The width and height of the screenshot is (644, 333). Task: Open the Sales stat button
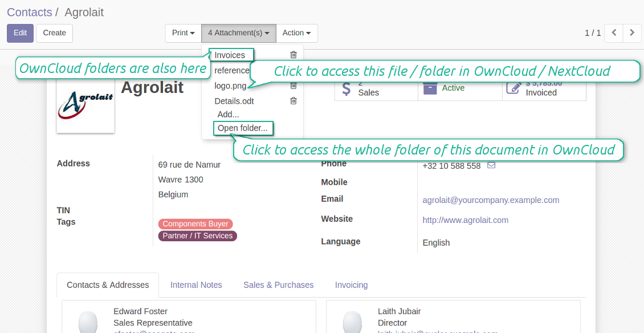pyautogui.click(x=376, y=88)
